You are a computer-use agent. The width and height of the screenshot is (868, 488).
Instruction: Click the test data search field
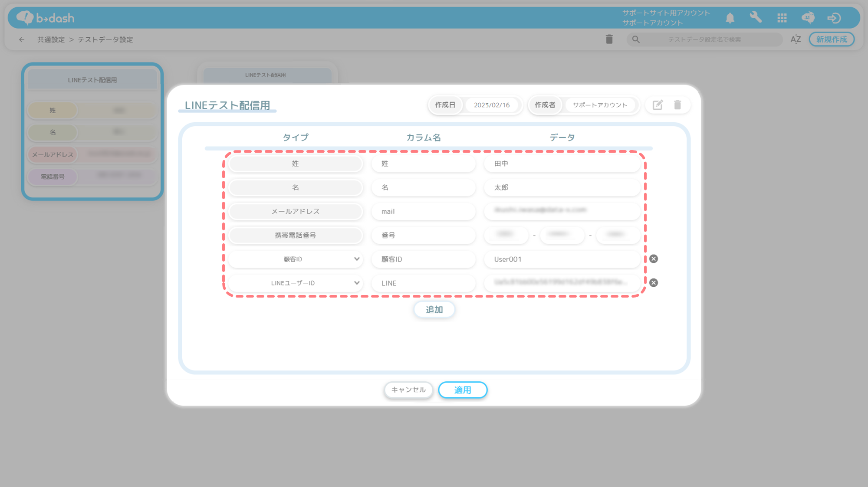704,39
